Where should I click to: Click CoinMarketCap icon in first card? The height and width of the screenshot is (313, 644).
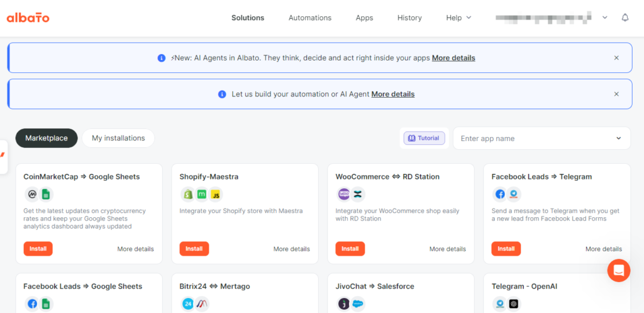coord(31,194)
